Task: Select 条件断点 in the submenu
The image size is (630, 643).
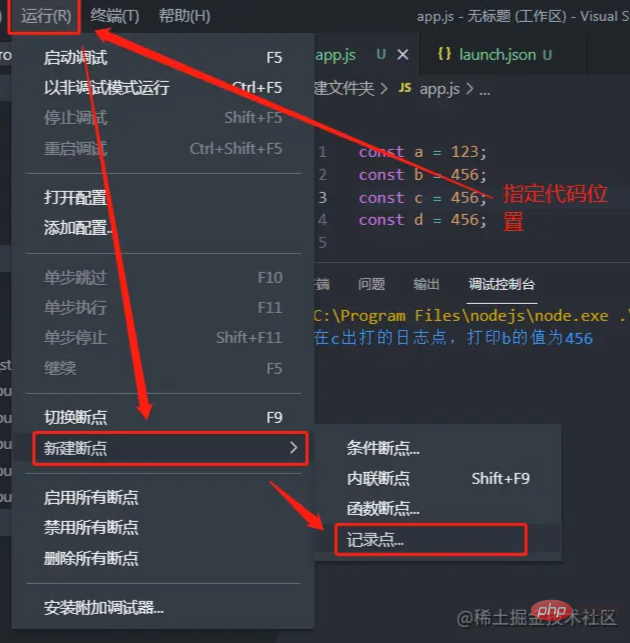Action: pos(438,448)
